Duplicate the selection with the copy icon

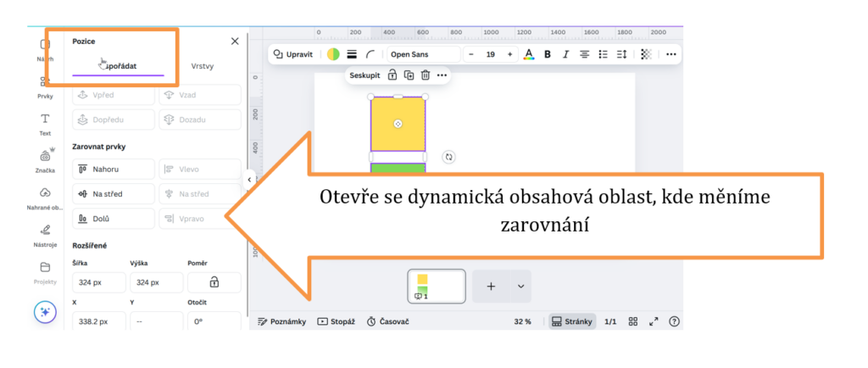pyautogui.click(x=409, y=75)
